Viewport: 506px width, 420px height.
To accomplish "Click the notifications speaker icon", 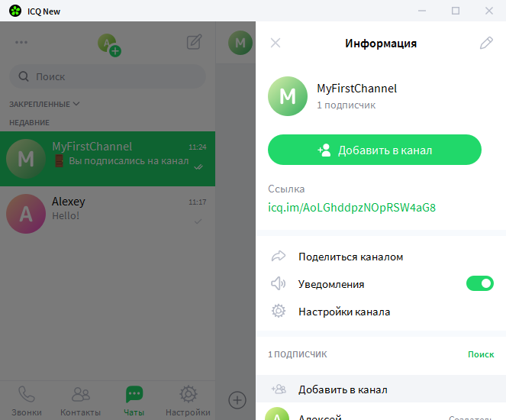I will point(278,284).
